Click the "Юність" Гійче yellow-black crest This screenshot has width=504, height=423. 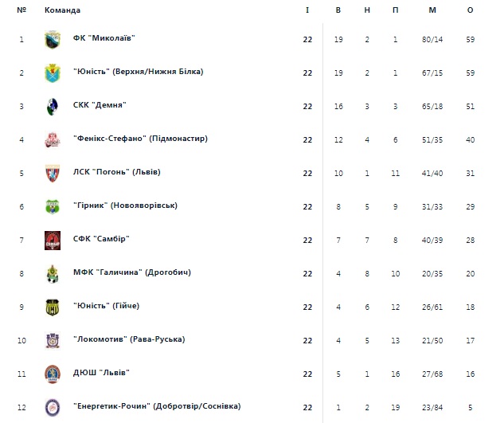pos(53,307)
